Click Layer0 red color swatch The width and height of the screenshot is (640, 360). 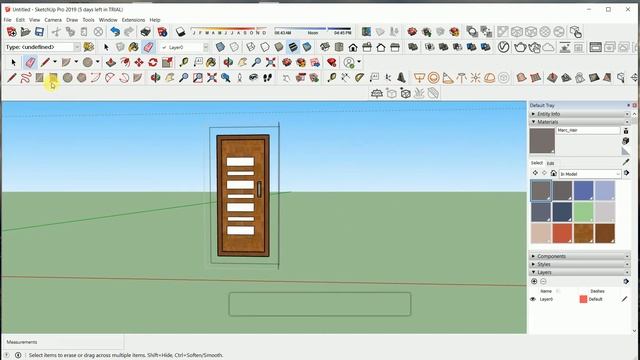(583, 299)
